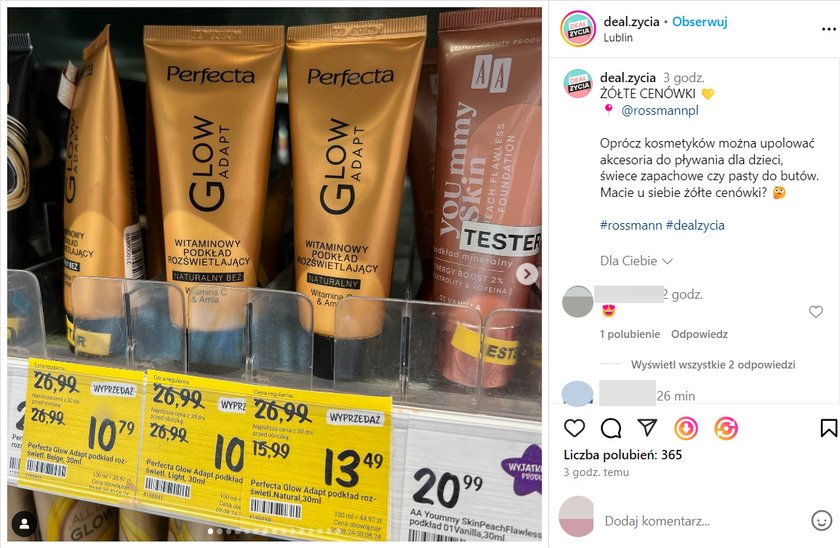Viewport: 840px width, 548px height.
Task: Save post with bookmark icon
Action: pos(828,428)
